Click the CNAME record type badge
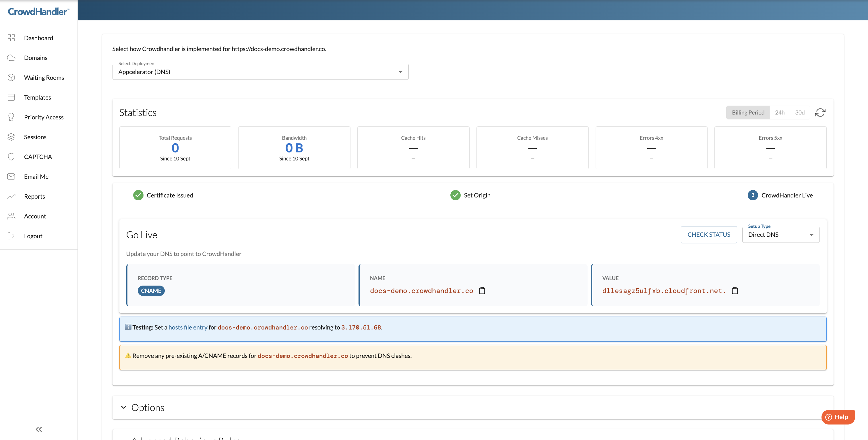868x440 pixels. [151, 290]
